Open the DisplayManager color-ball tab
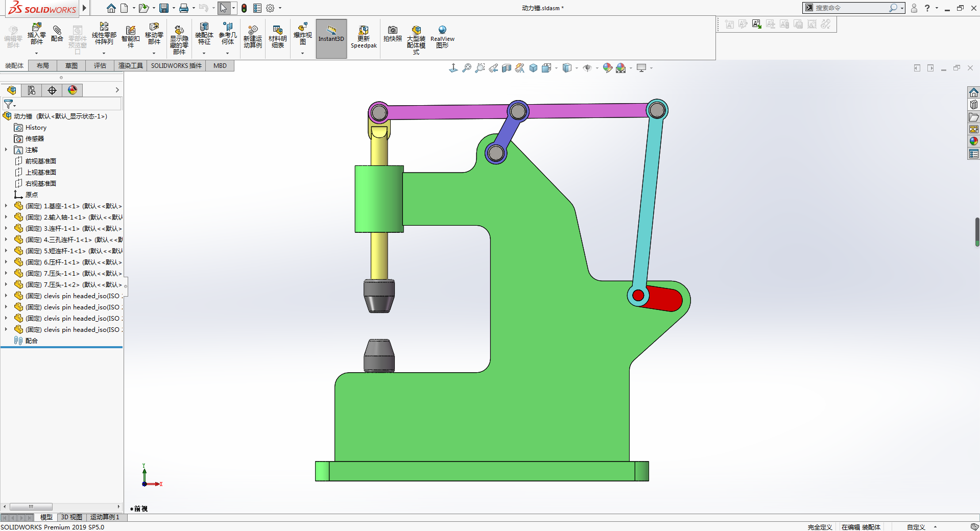 pyautogui.click(x=73, y=90)
